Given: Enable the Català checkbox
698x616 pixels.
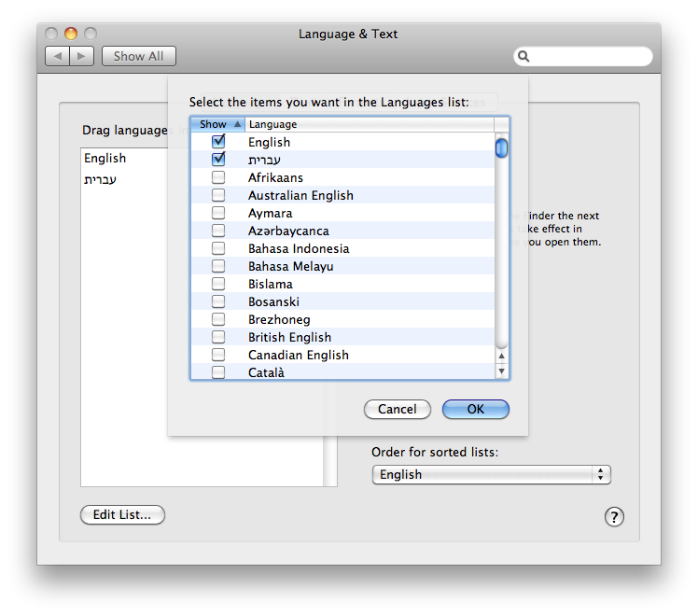Looking at the screenshot, I should (218, 372).
